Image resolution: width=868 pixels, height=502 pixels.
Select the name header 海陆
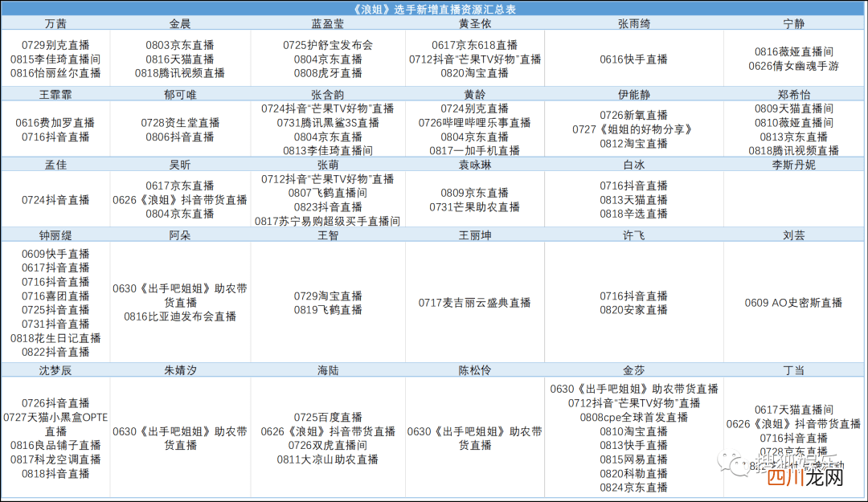pyautogui.click(x=328, y=370)
